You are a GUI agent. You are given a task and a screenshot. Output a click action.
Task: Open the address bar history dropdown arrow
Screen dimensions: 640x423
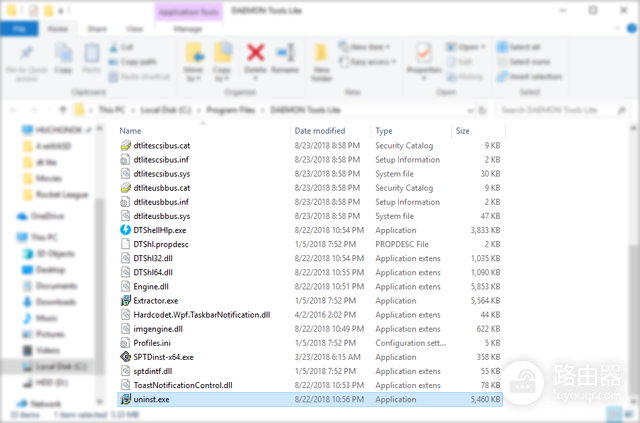point(470,110)
